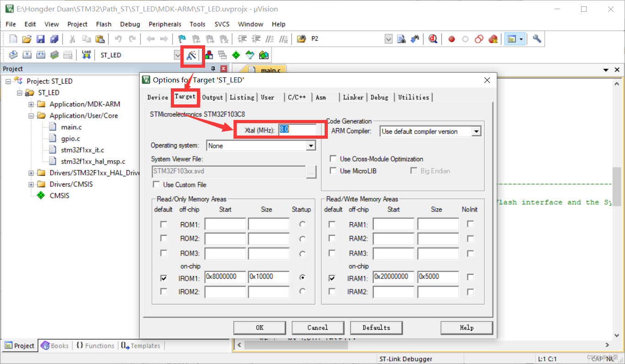Click the IRAM1 Size field
This screenshot has height=364, width=625.
[x=438, y=277]
